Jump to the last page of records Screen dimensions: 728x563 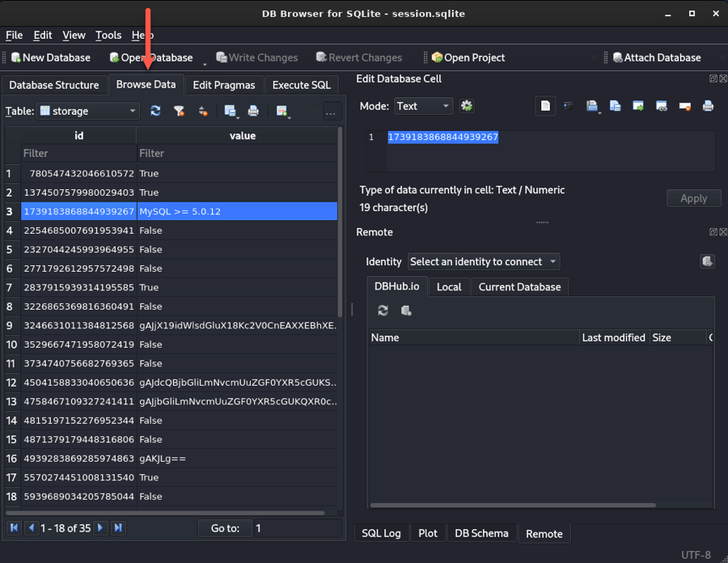tap(118, 527)
